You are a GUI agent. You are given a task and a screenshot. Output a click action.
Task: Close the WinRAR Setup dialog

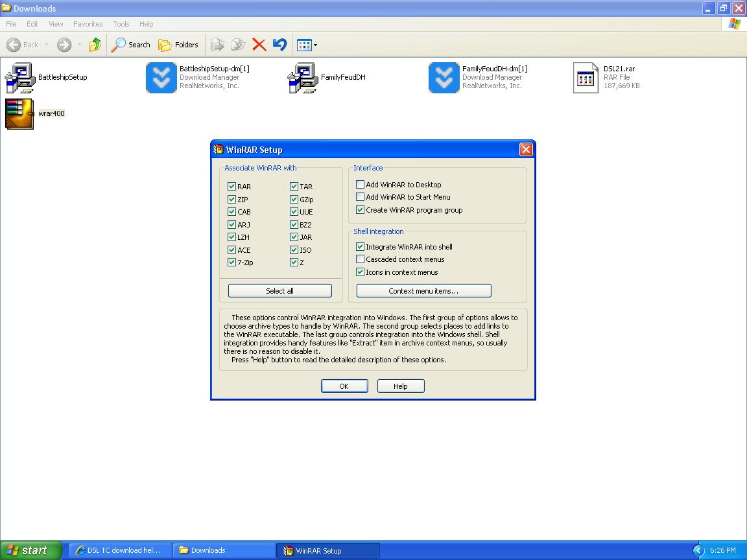(526, 150)
